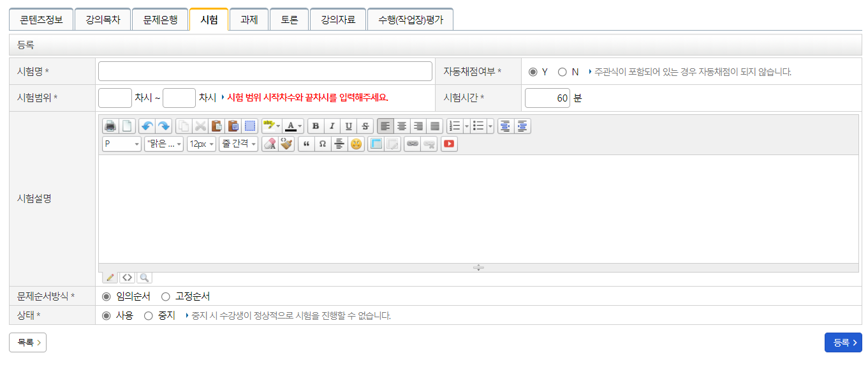Switch editor to HTML source view
This screenshot has width=868, height=383.
[x=128, y=278]
